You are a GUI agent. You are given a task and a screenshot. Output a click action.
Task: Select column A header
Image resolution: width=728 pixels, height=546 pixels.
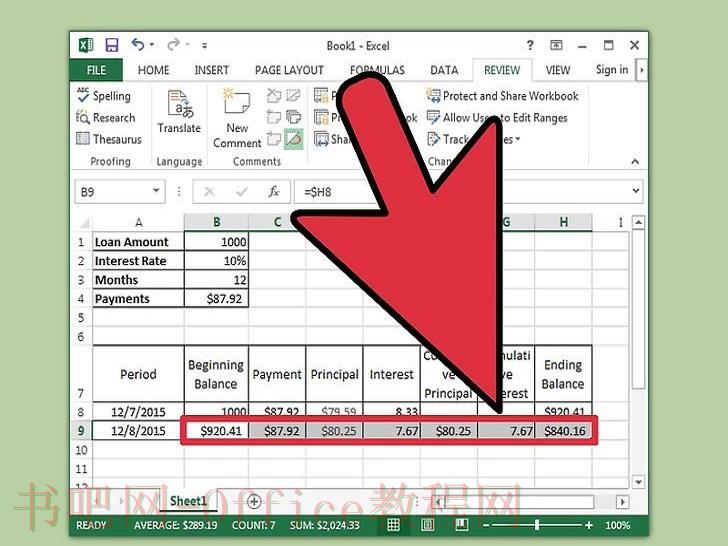coord(138,223)
